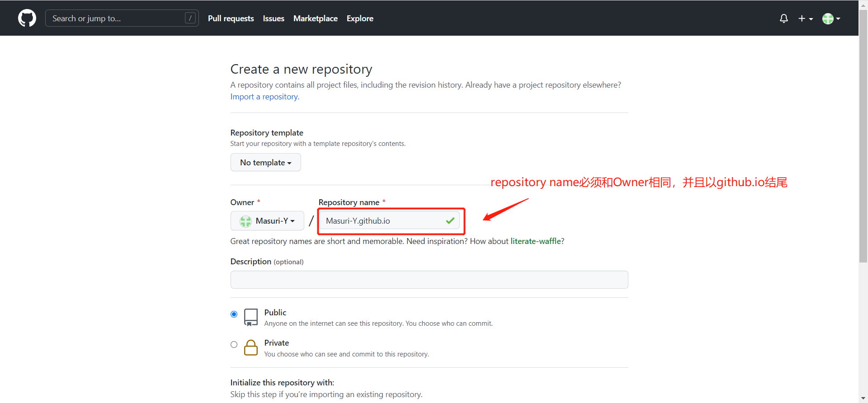Click the Repository template label
Image resolution: width=868 pixels, height=403 pixels.
267,133
